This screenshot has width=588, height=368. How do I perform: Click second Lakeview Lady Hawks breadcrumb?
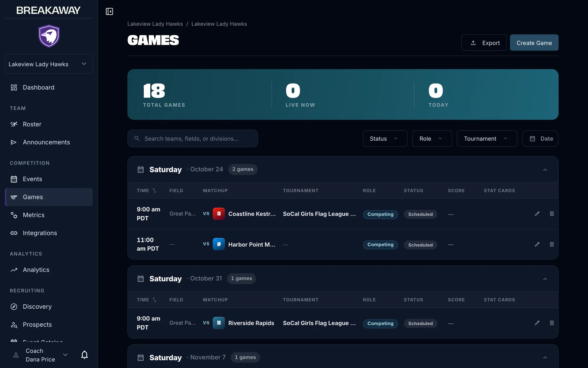click(x=219, y=24)
